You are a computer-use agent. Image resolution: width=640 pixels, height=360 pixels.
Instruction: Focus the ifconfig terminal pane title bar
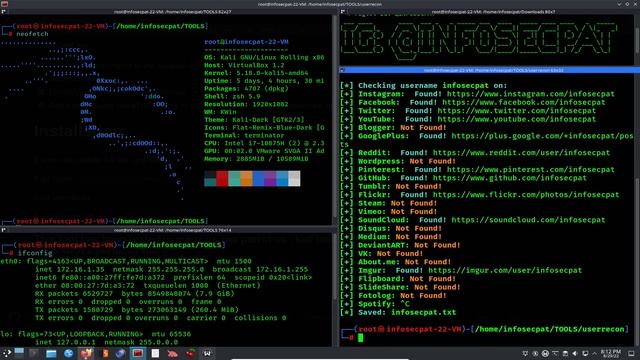point(168,230)
